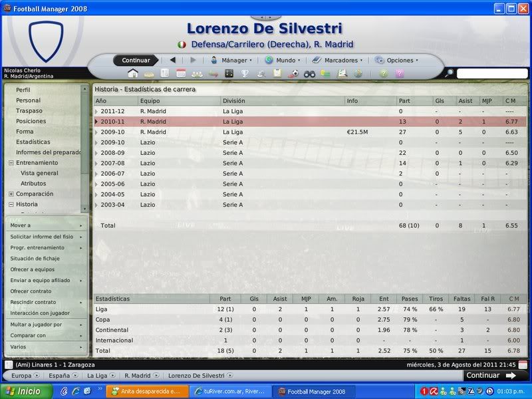Switch to the tuRiver.com.ar taskbar window
This screenshot has width=532, height=399.
[x=229, y=391]
